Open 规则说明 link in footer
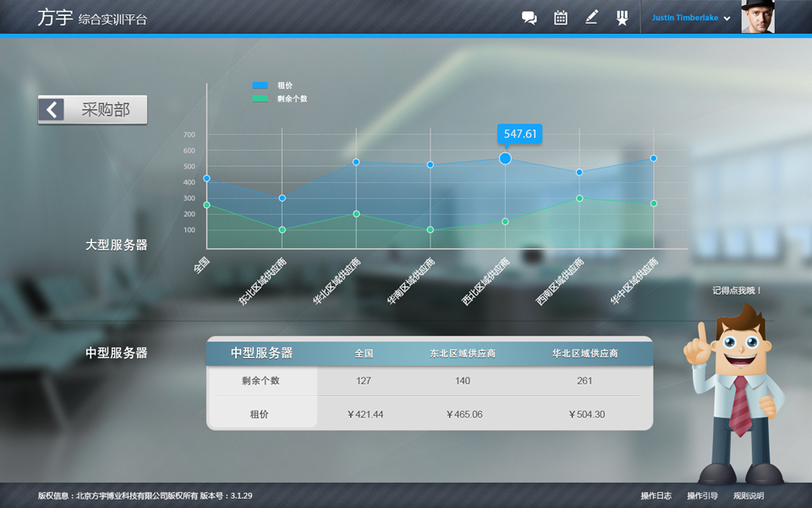This screenshot has height=508, width=812. [x=749, y=495]
